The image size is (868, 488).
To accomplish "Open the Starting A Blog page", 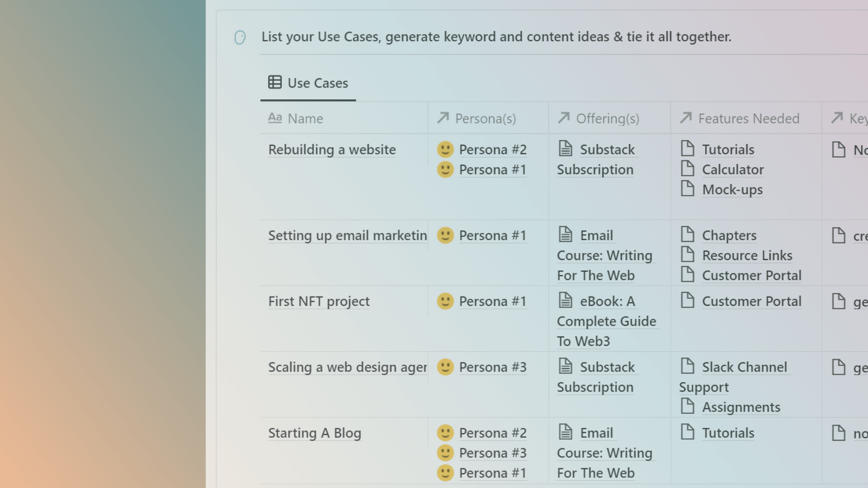I will [x=315, y=433].
